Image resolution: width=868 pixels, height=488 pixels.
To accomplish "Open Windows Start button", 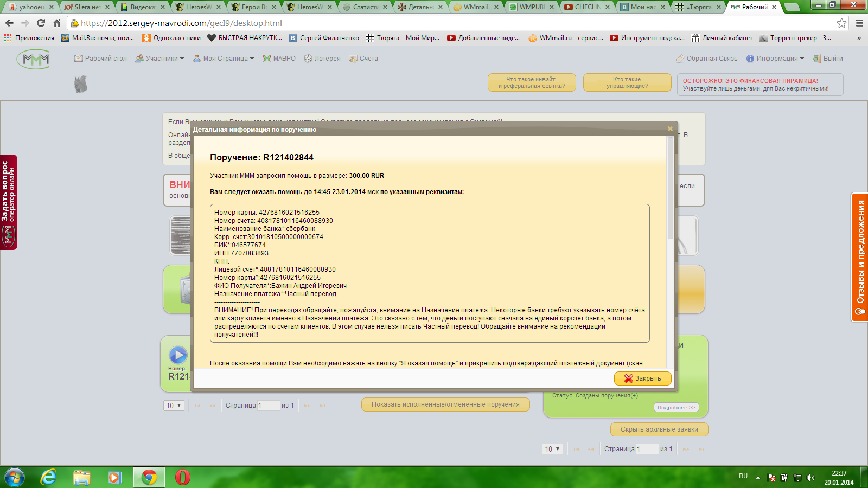I will [15, 477].
